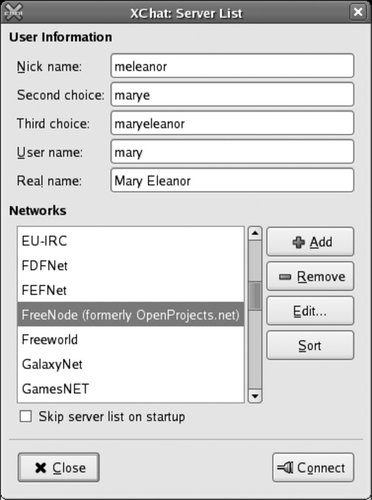Viewport: 372px width, 500px height.
Task: Close the dialog with the title bar X
Action: (358, 12)
